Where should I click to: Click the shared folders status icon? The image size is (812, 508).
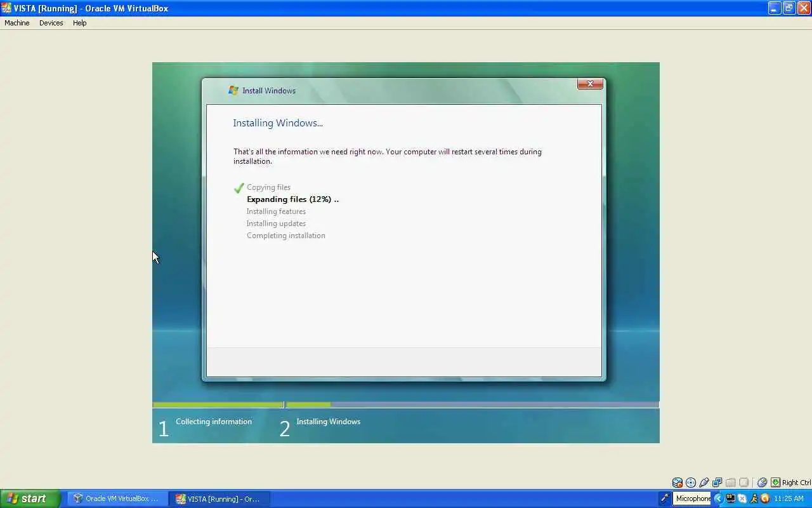tap(731, 483)
